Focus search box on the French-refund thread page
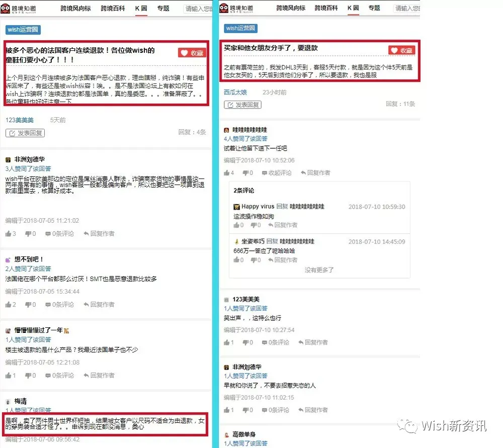 click(198, 9)
